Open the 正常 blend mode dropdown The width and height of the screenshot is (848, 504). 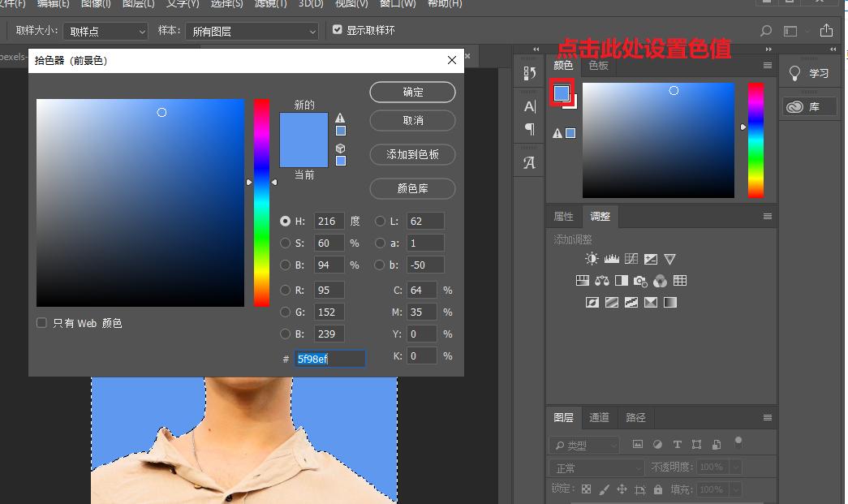[x=596, y=467]
